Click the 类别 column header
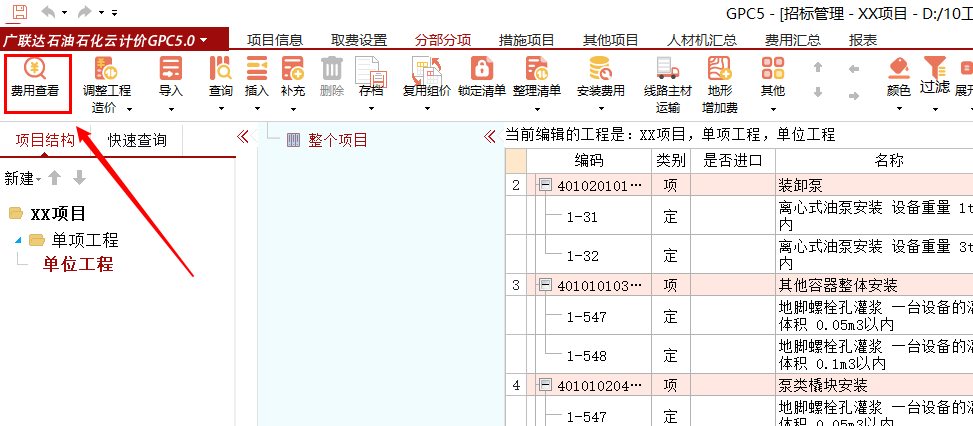973x426 pixels. [x=671, y=161]
